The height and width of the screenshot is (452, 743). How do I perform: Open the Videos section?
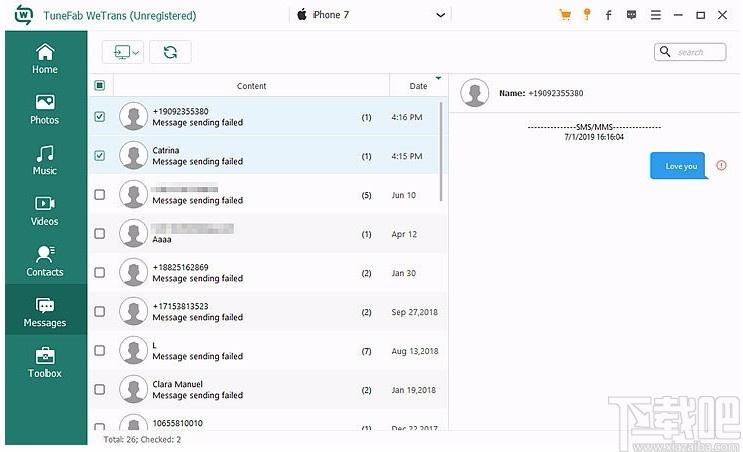coord(45,211)
